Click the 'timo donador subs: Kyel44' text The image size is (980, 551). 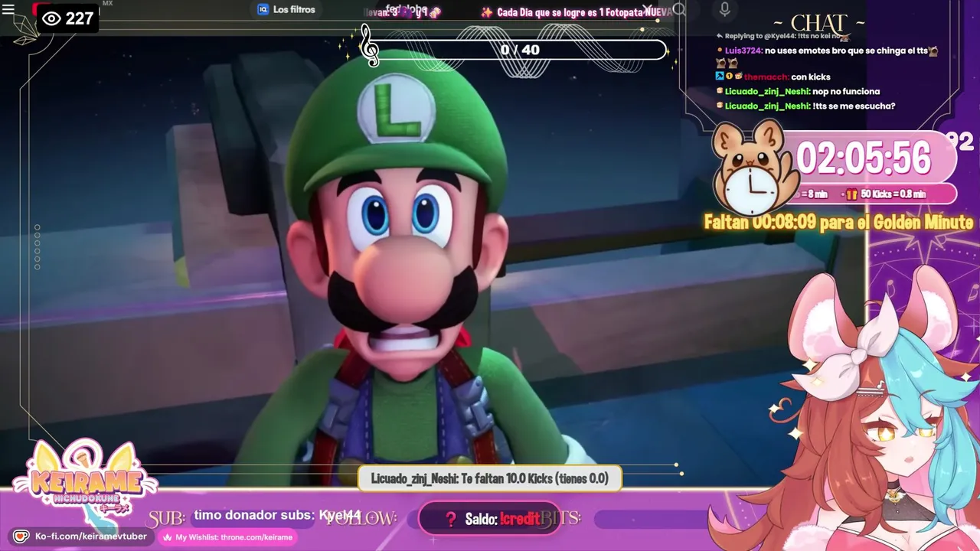coord(277,515)
